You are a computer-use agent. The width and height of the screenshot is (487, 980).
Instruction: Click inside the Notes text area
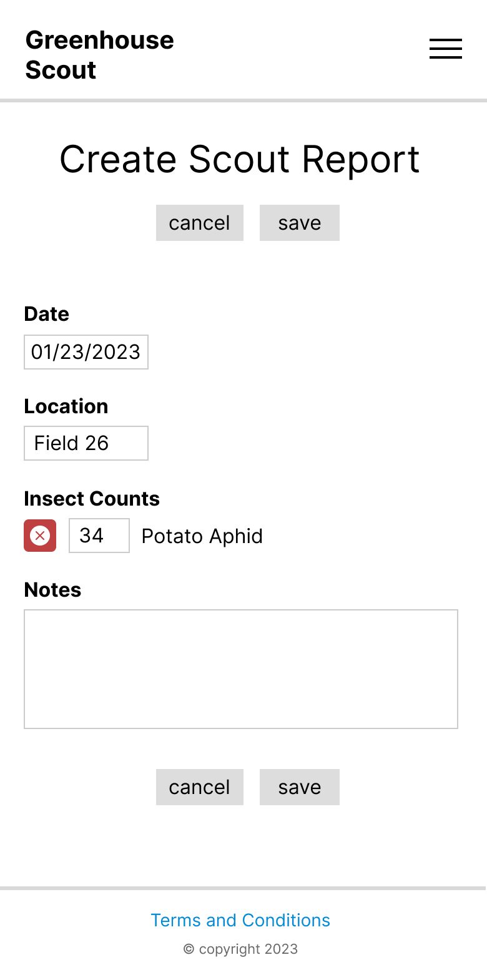241,669
